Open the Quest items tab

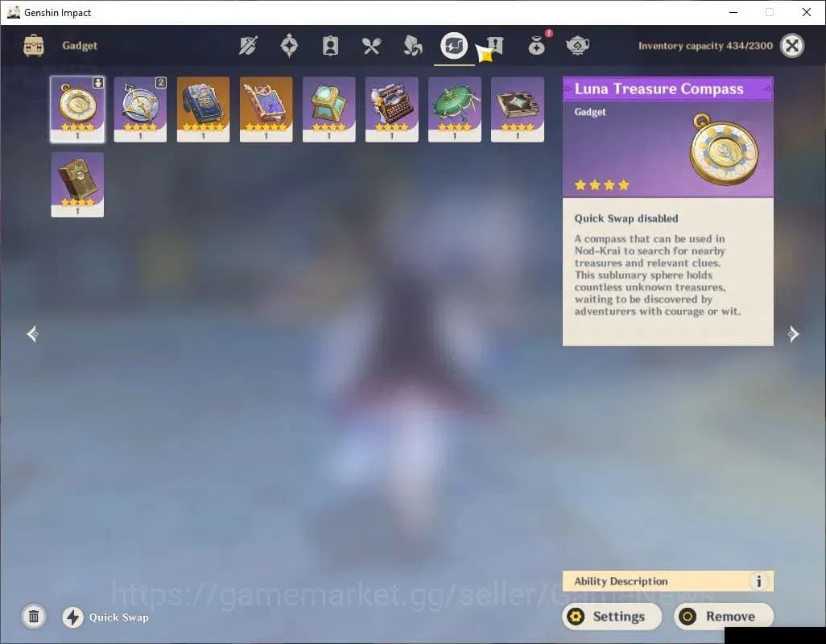pos(495,46)
